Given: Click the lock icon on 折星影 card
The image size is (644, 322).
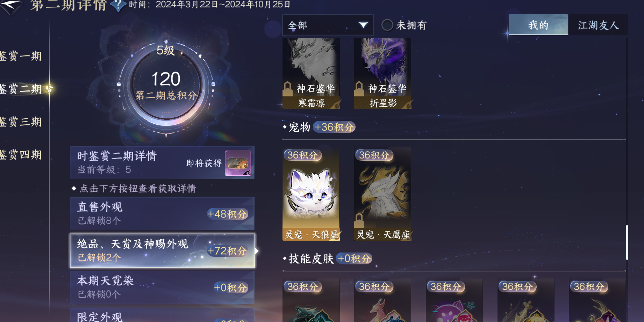Looking at the screenshot, I should tap(359, 89).
